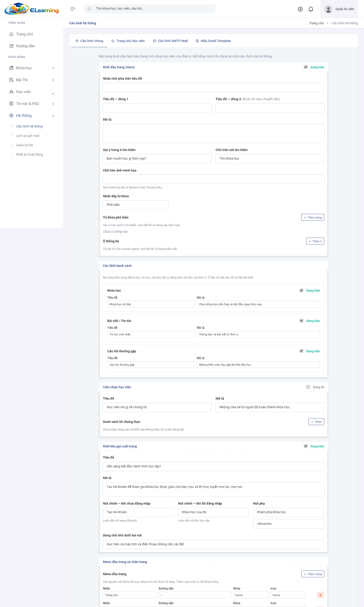Collapse the Học viên sidebar menu
364x607 pixels.
point(53,94)
